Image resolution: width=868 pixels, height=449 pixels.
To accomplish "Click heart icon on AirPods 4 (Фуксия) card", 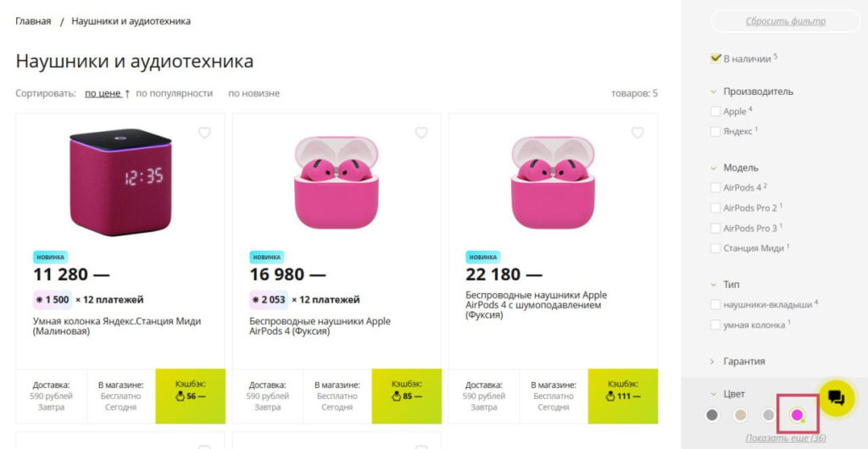I will coord(421,133).
